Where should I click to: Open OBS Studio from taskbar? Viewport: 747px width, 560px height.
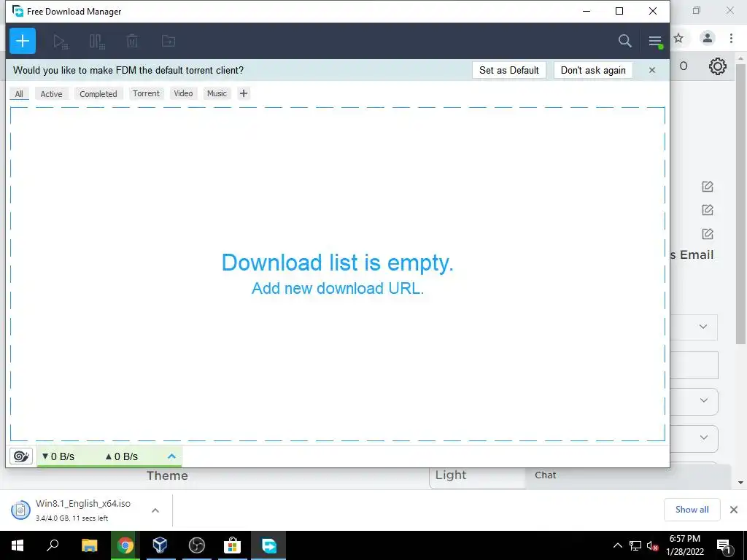tap(197, 545)
